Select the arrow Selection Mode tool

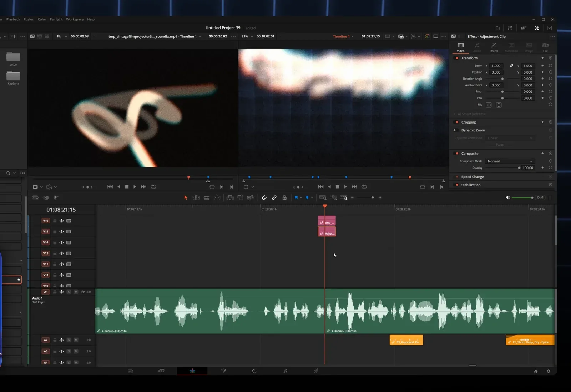186,197
